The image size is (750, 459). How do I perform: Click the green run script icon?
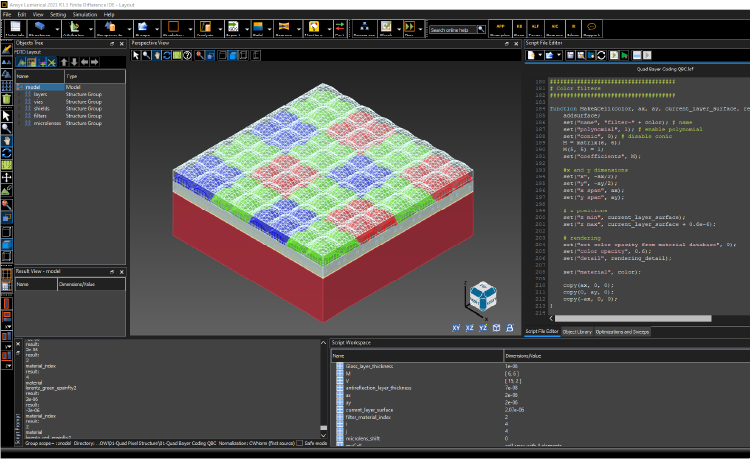pyautogui.click(x=625, y=55)
